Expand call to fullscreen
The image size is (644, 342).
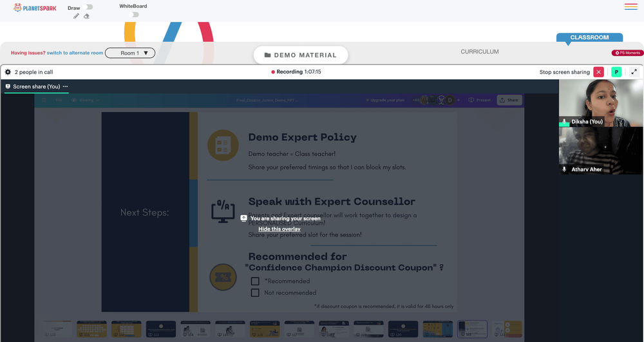tap(634, 72)
